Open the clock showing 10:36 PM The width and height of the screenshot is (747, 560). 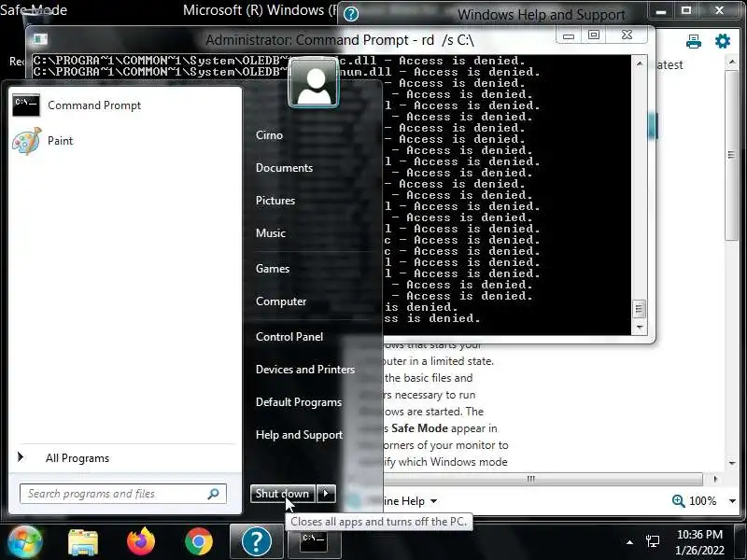pos(699,534)
